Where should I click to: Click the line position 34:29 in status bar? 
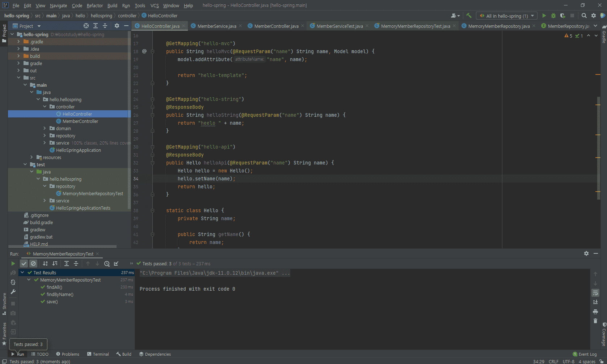(539, 361)
